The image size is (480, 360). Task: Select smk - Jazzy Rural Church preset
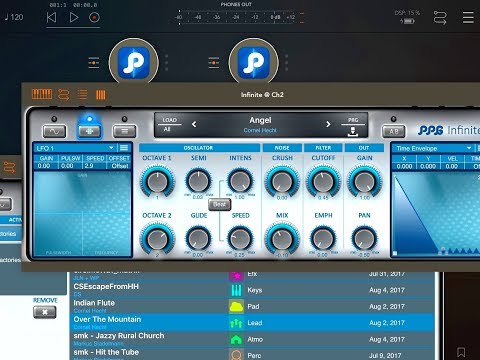252,339
